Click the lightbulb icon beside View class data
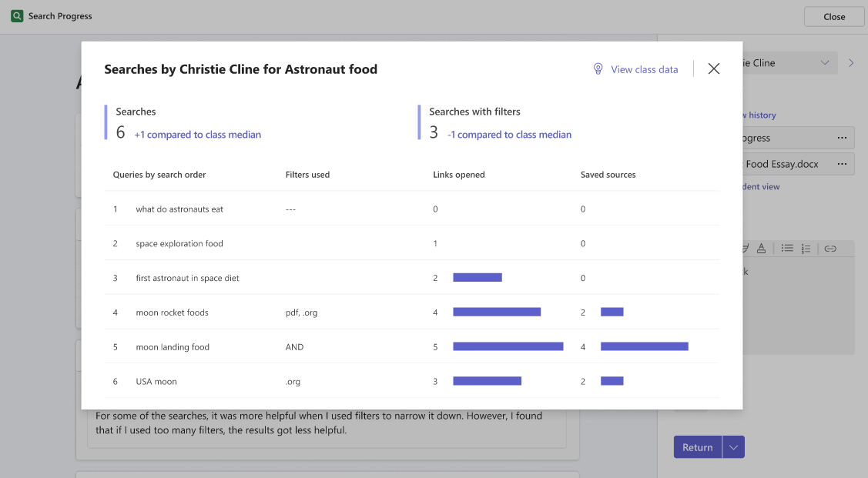The width and height of the screenshot is (868, 478). [598, 69]
